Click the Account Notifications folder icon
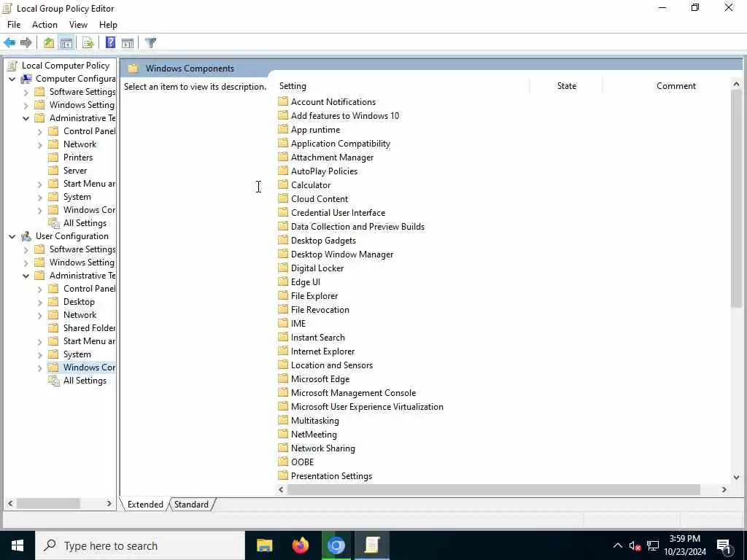The image size is (747, 560). pos(283,101)
